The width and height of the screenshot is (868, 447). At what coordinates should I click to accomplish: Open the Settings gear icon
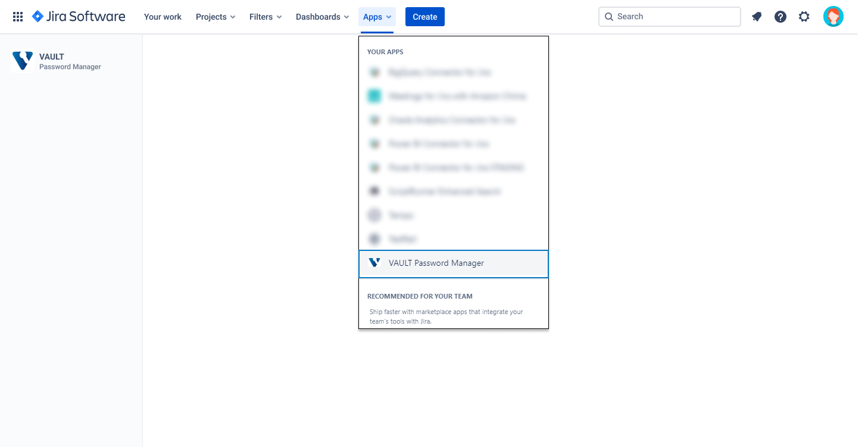pyautogui.click(x=804, y=17)
